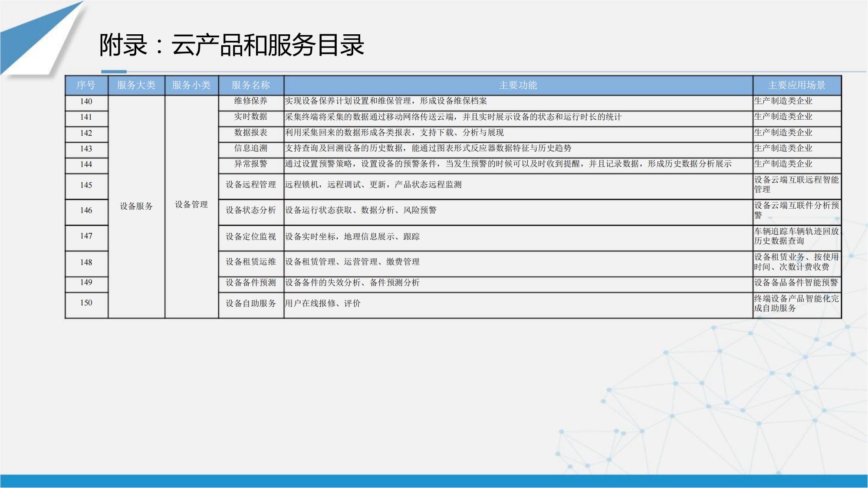
Task: Click scenario 设备租赁业务、按使用时间
Action: click(797, 262)
